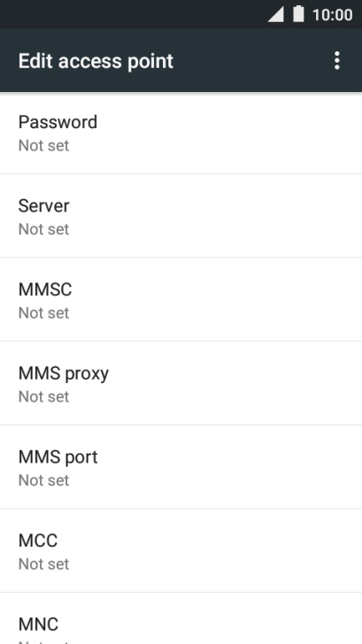Tap the battery status icon
This screenshot has height=644, width=362.
299,14
